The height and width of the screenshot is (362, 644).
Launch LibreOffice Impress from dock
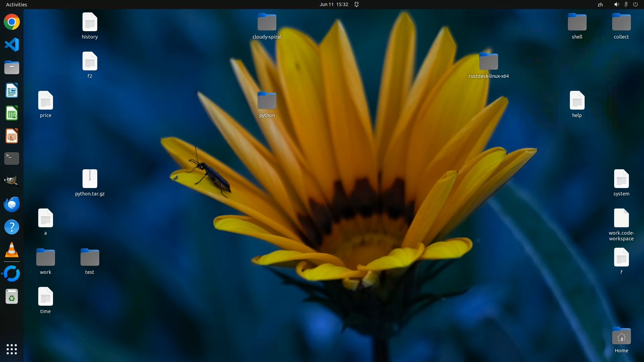[x=12, y=136]
